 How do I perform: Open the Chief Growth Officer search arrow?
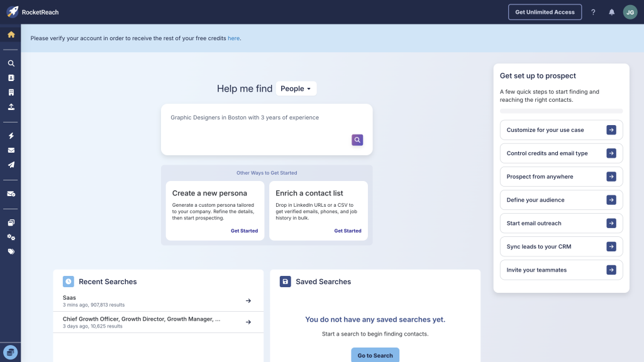[248, 322]
